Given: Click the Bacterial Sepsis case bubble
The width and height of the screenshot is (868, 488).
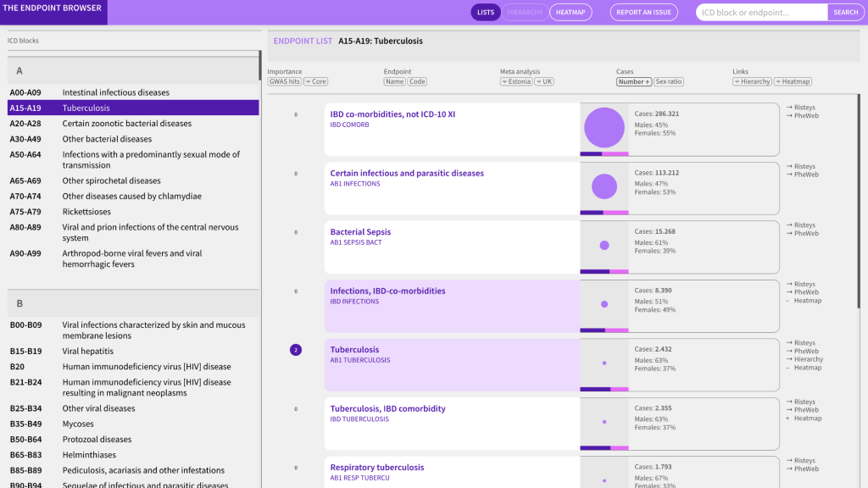Looking at the screenshot, I should point(604,246).
